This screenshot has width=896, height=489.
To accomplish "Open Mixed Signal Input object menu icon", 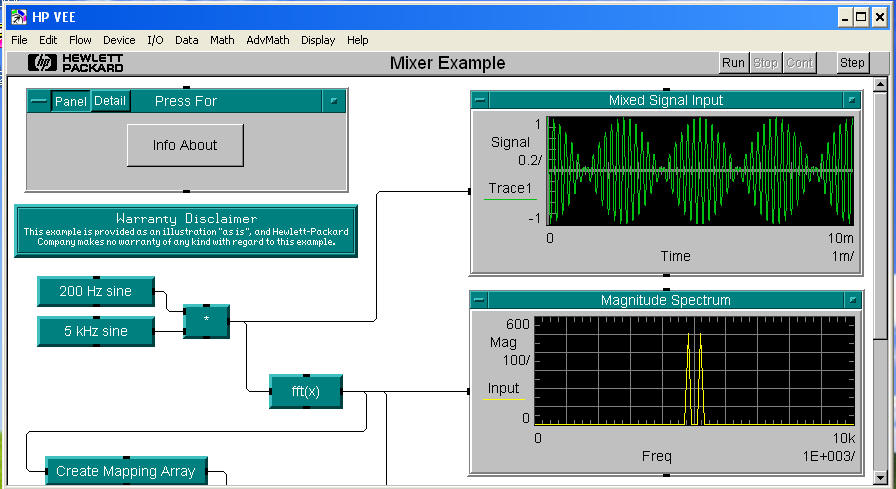I will click(x=851, y=100).
